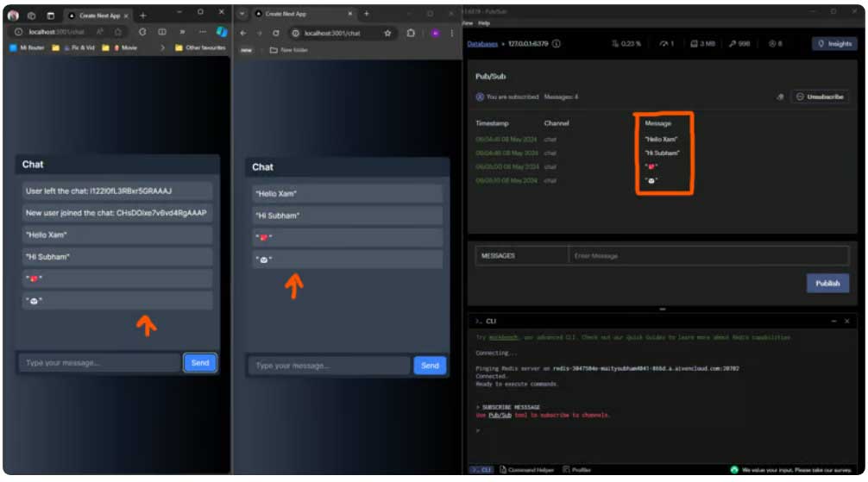The image size is (868, 482).
Task: Toggle the Profiler panel
Action: point(576,470)
